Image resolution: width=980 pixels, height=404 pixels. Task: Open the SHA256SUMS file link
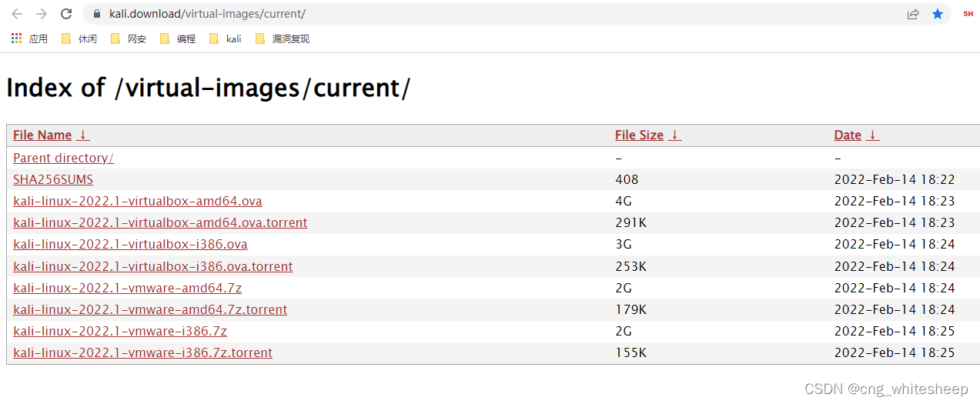pos(53,179)
